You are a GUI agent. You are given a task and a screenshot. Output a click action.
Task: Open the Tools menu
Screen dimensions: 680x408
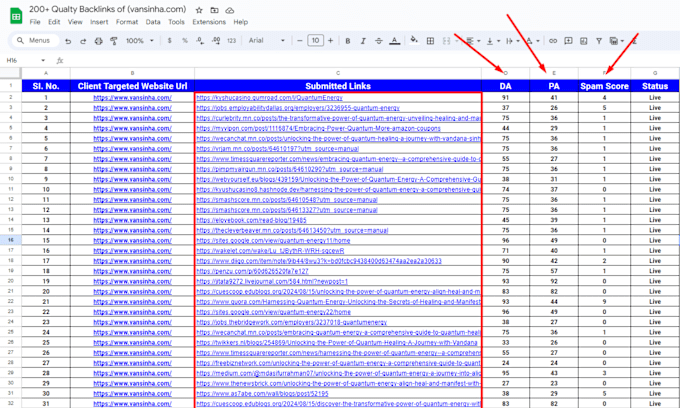tap(176, 22)
